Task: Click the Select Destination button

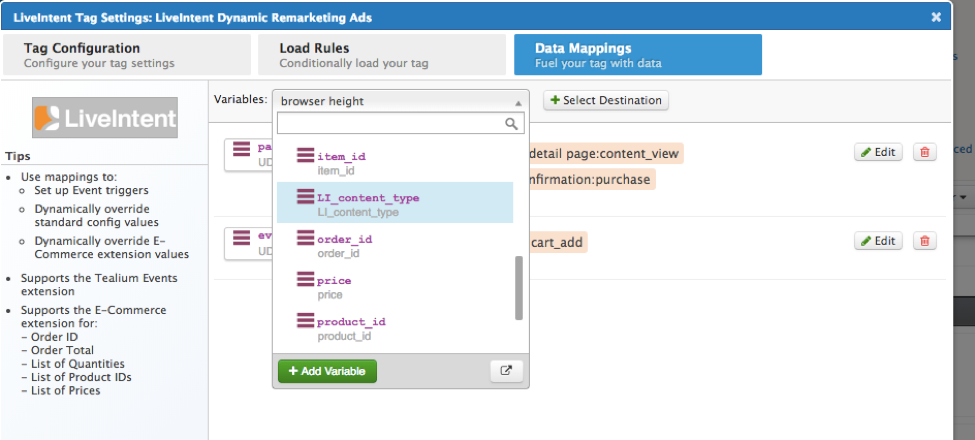Action: (x=606, y=100)
